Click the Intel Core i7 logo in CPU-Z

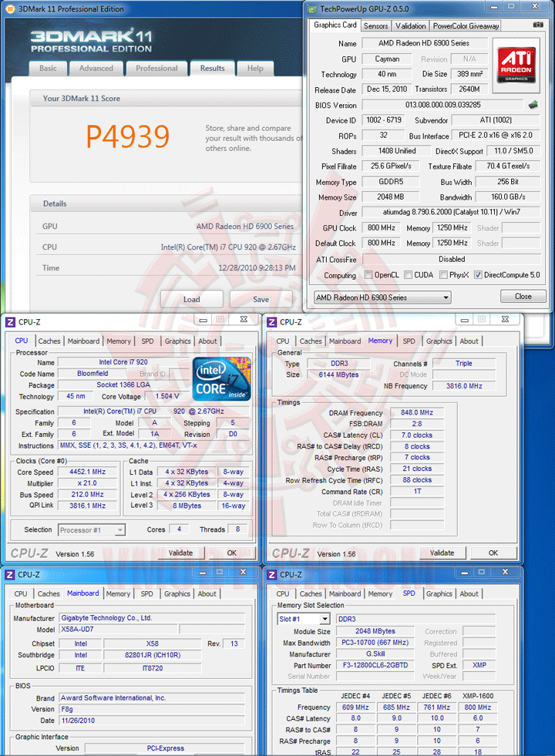(222, 378)
